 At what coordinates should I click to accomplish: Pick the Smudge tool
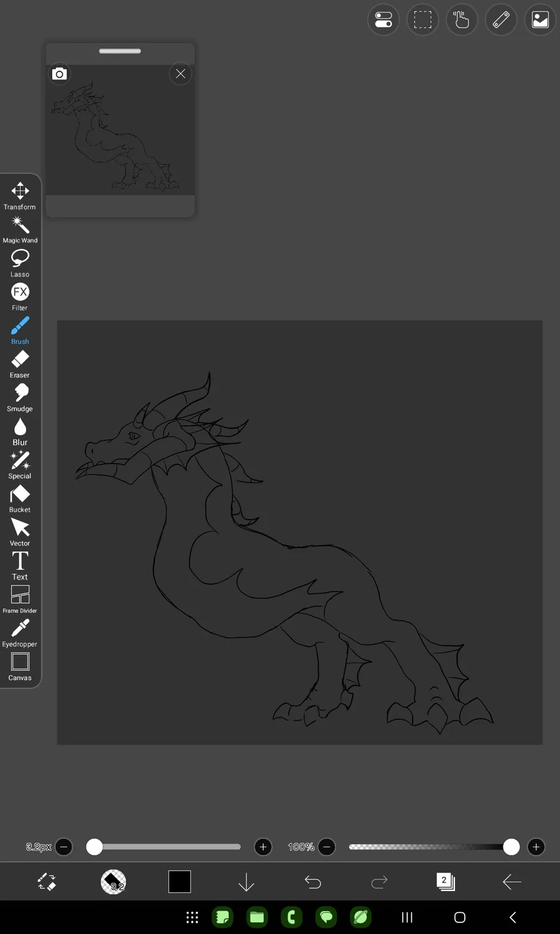click(20, 397)
